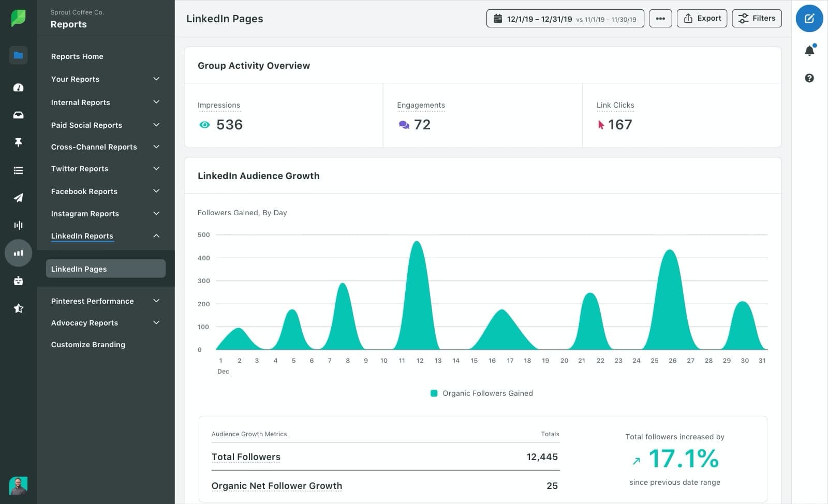
Task: Open the date range picker
Action: coord(565,18)
